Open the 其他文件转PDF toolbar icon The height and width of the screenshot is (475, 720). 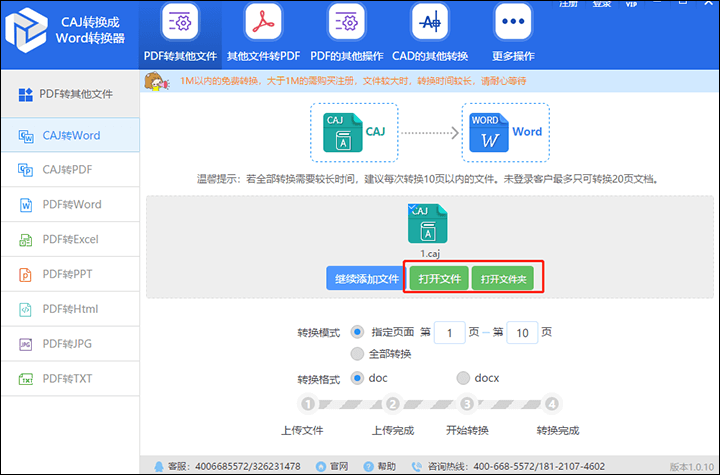point(263,22)
